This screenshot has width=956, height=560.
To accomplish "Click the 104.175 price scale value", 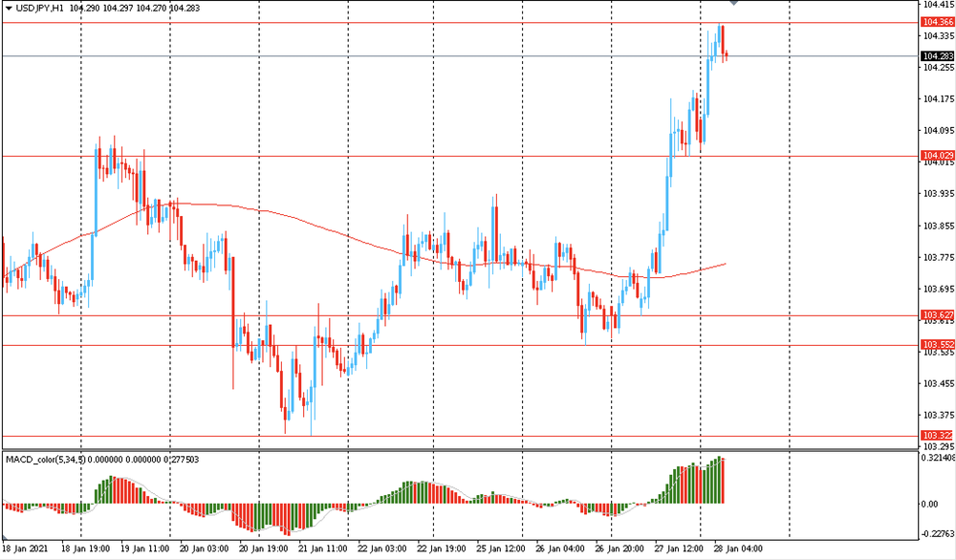I will tap(939, 98).
